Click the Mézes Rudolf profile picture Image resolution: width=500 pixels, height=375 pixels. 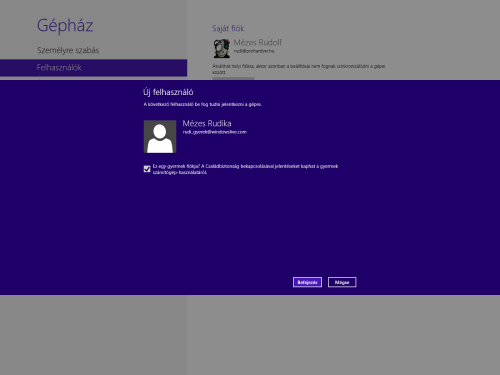click(222, 48)
